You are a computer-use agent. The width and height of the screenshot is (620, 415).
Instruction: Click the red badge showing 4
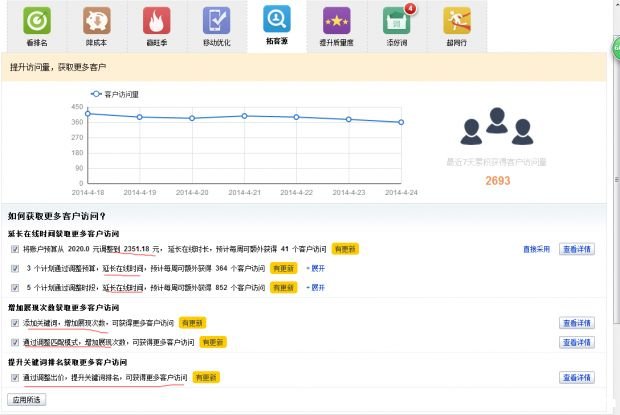[x=410, y=8]
